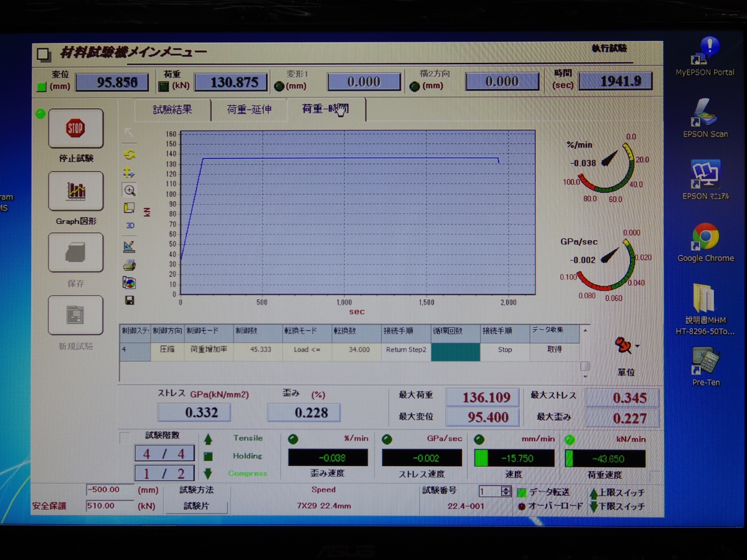This screenshot has height=560, width=747.
Task: Click the red STOP test button
Action: (75, 129)
